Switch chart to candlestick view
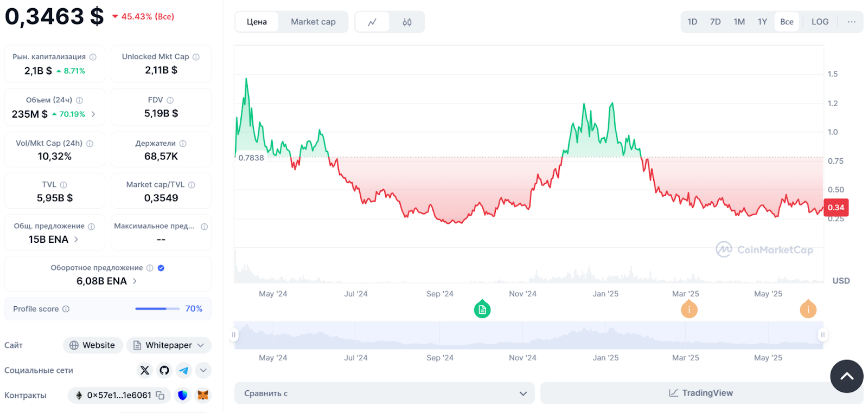 407,22
